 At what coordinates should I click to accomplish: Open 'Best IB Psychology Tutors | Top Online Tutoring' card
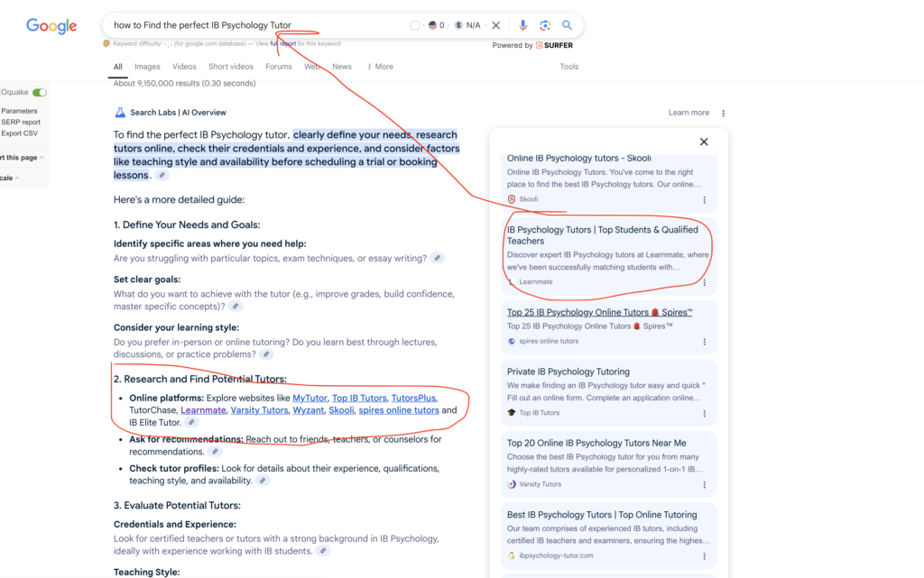tap(608, 535)
